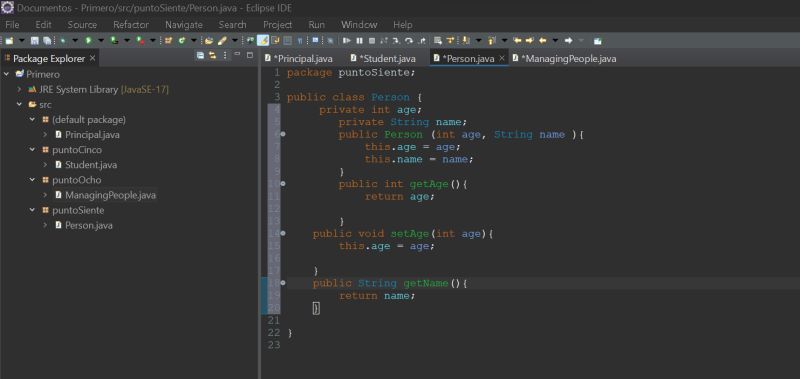Open the File menu
This screenshot has height=379, width=800.
click(12, 24)
